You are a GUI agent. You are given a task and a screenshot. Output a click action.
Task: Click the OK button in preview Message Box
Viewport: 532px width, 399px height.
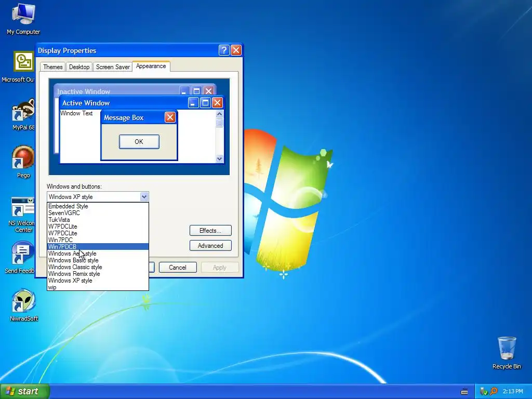pos(139,141)
